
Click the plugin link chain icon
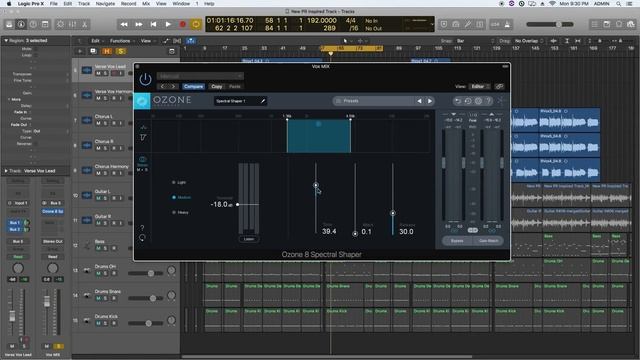coord(499,87)
